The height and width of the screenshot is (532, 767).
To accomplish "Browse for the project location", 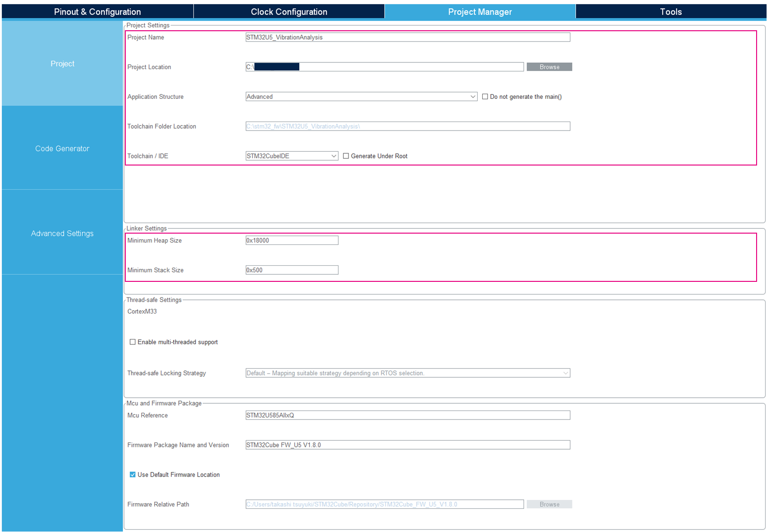I will [x=549, y=67].
